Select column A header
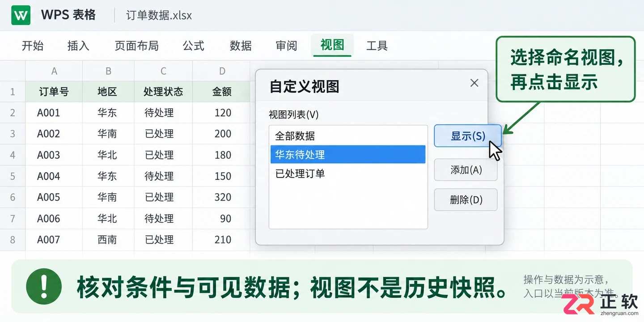This screenshot has height=322, width=644. tap(54, 71)
